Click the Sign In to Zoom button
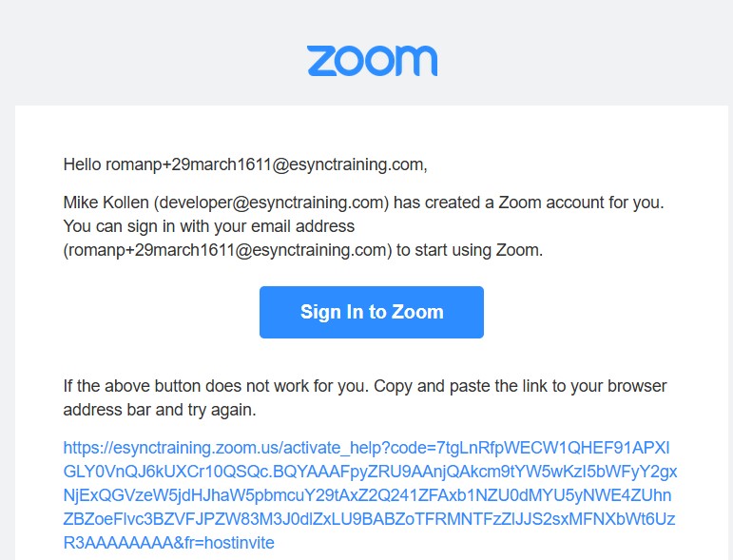Viewport: 733px width, 560px height. click(372, 312)
